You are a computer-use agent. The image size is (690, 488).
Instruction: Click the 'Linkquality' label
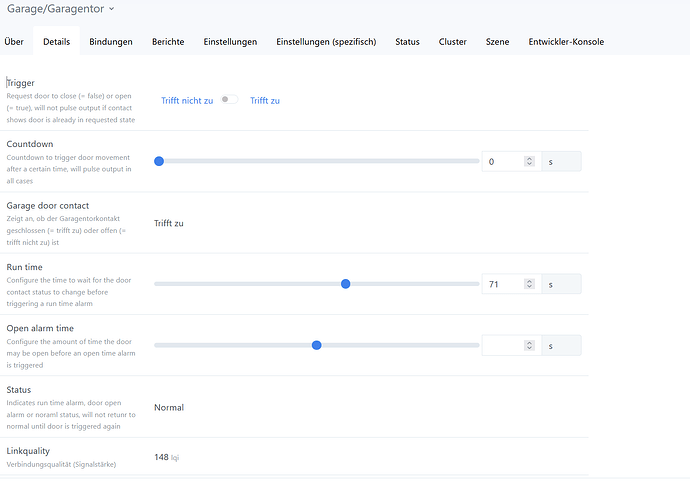[x=28, y=451]
